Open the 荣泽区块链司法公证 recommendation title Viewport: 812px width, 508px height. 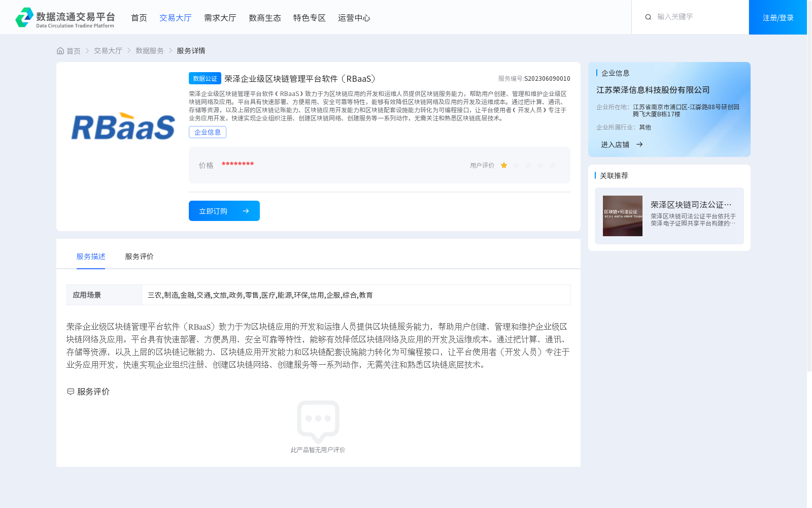coord(691,205)
